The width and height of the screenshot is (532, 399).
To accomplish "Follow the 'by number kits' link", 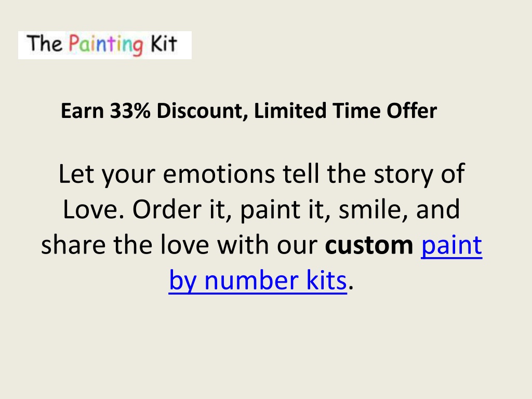I will pos(258,280).
